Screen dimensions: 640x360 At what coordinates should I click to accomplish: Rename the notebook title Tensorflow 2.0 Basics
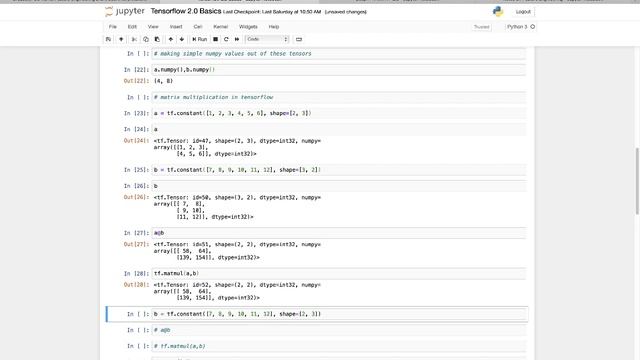click(186, 11)
